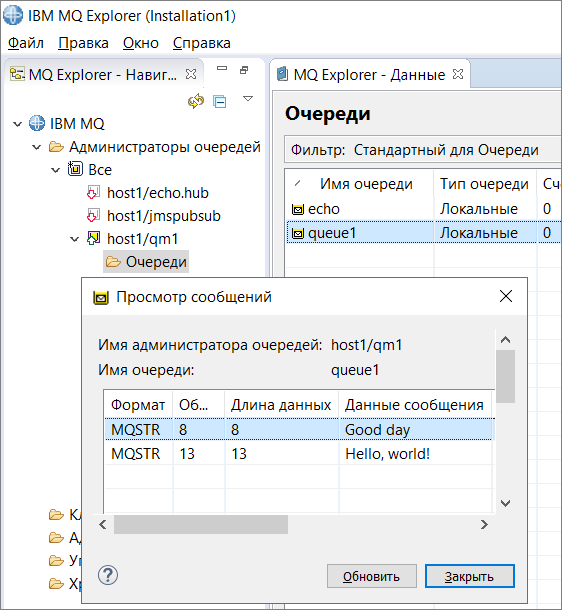Click the Просмотр сообщений dialog title icon
The height and width of the screenshot is (611, 563).
101,298
